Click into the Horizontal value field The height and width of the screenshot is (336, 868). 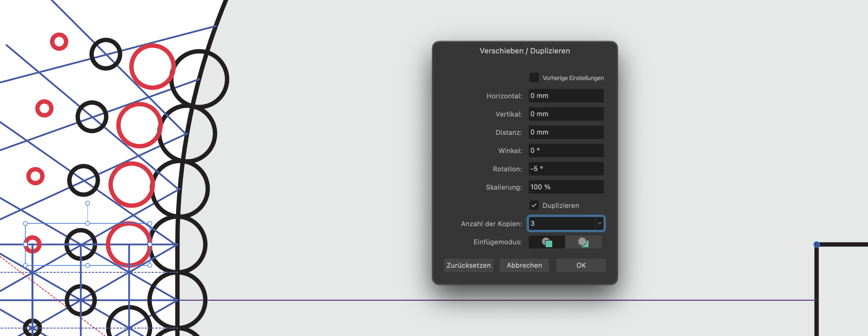566,96
